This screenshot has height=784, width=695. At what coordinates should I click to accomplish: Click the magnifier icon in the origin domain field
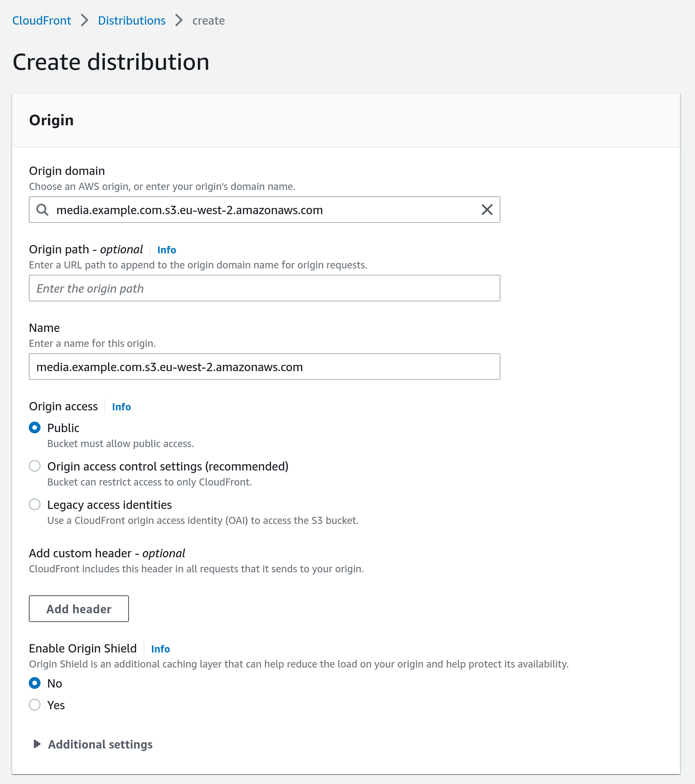42,210
